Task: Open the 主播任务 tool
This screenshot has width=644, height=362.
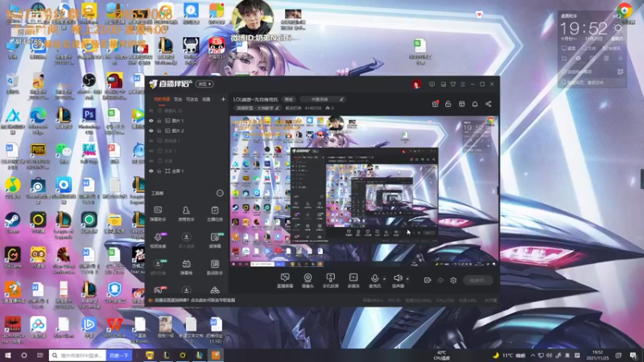Action: [x=215, y=214]
